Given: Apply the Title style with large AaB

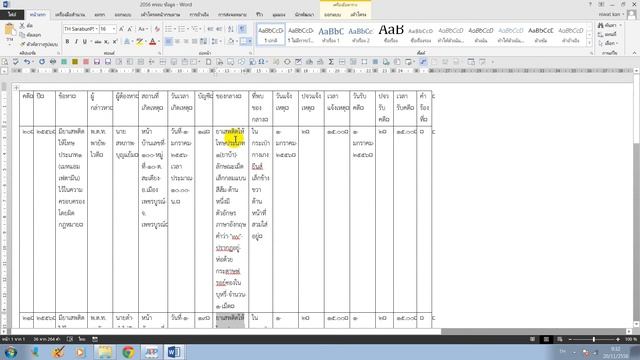Looking at the screenshot, I should coord(391,34).
